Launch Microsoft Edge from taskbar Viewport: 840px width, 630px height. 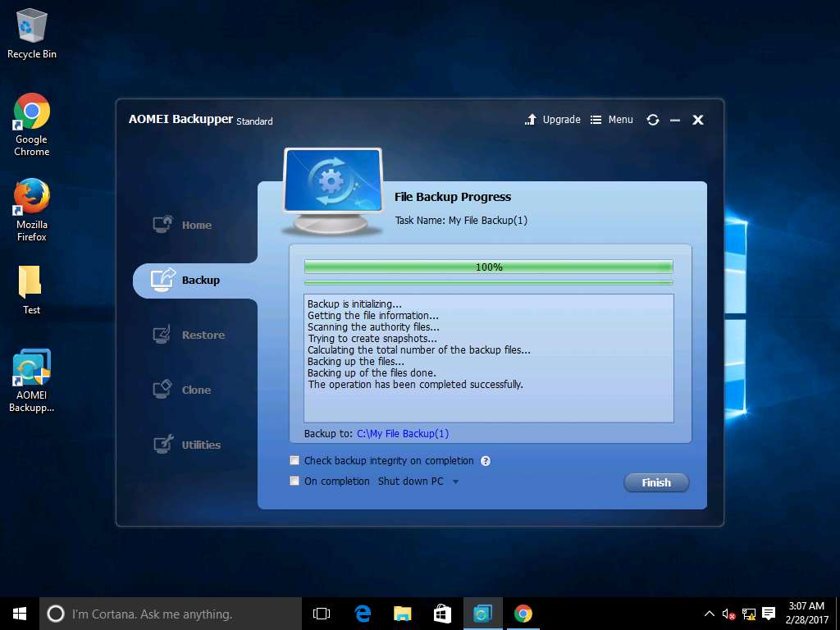363,614
